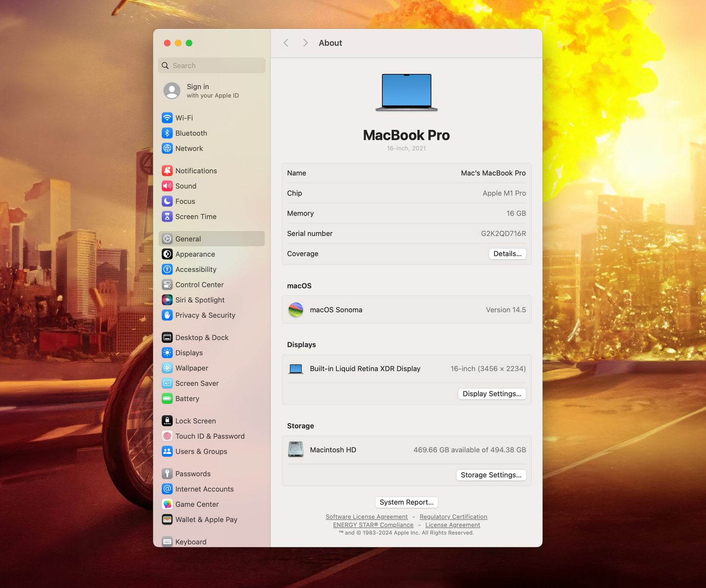Select the Game Center icon

click(x=167, y=504)
